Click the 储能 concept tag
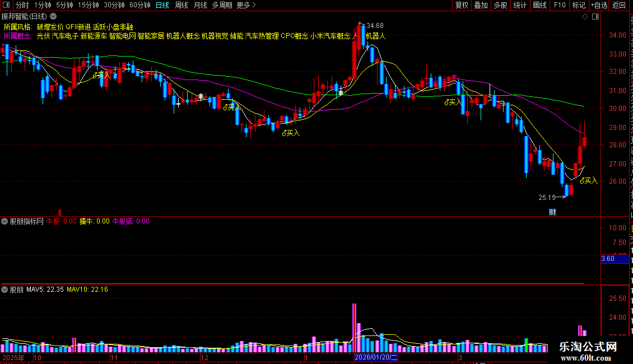 pyautogui.click(x=236, y=36)
